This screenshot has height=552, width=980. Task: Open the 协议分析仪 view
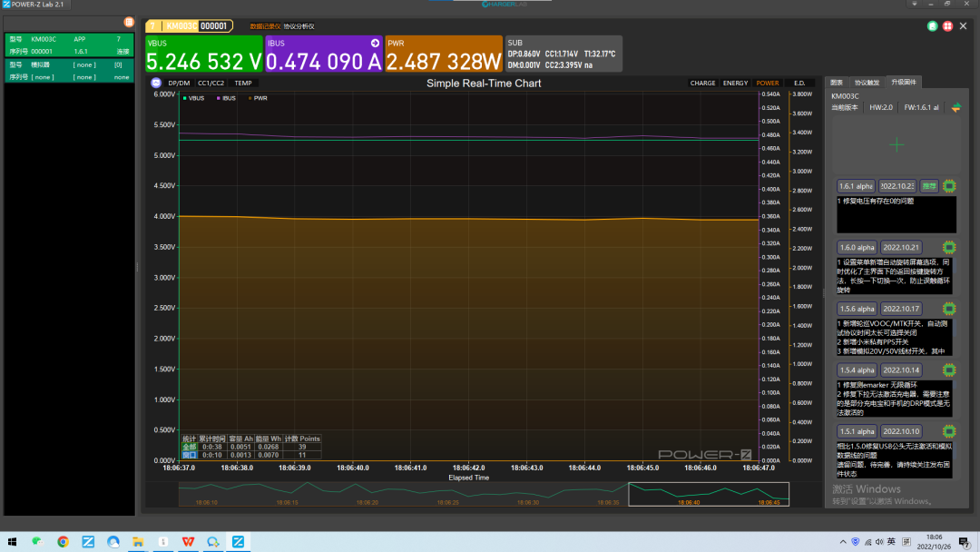299,26
